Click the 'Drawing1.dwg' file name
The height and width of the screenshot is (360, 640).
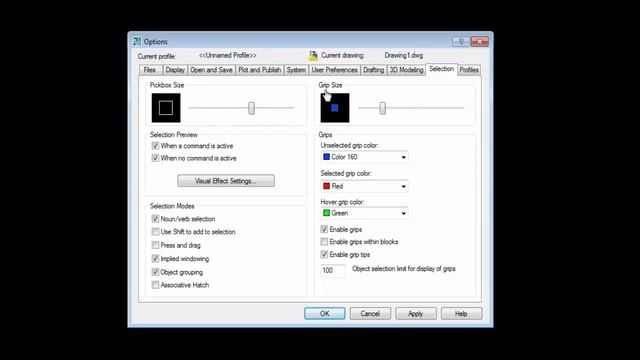tap(404, 56)
